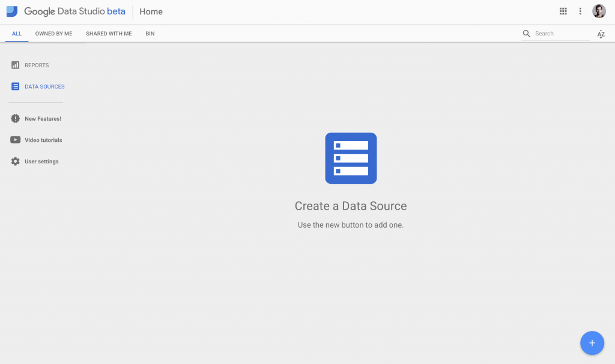Open the Google apps grid
Screen dimensions: 615x364
point(563,11)
